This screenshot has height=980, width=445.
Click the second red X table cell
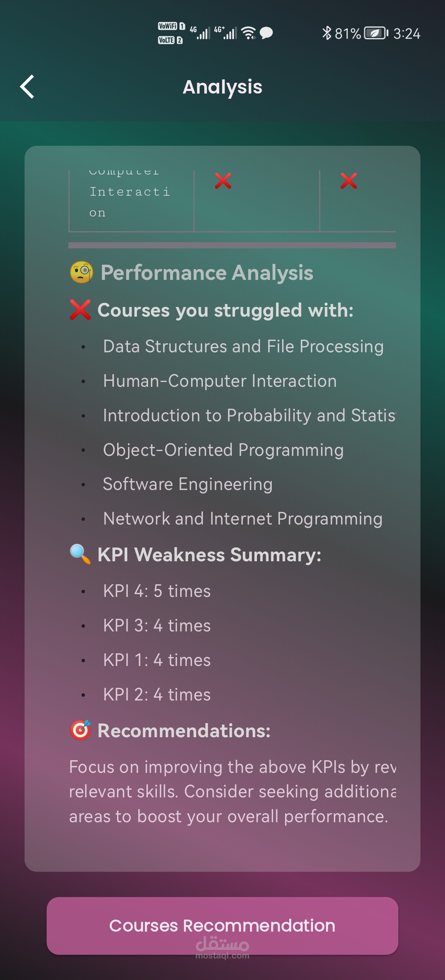tap(349, 181)
